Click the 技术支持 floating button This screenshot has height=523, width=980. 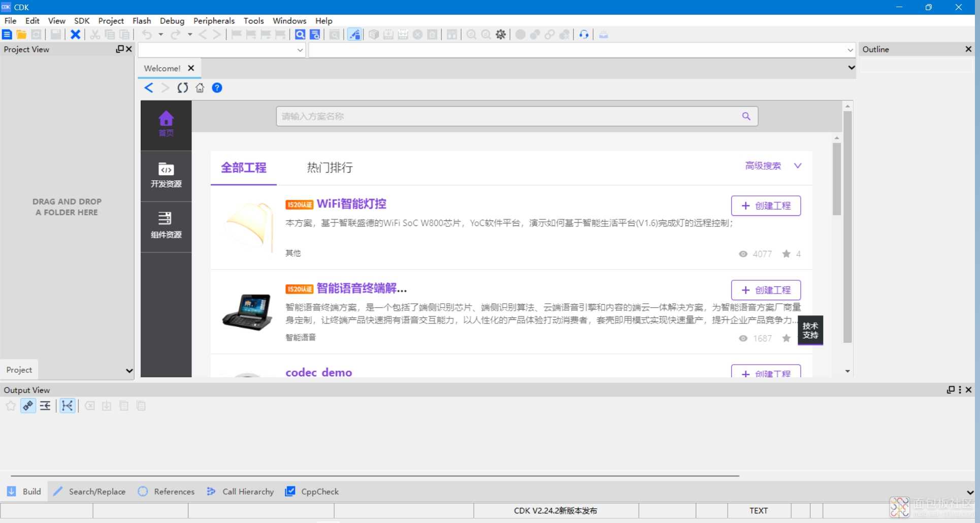click(810, 331)
